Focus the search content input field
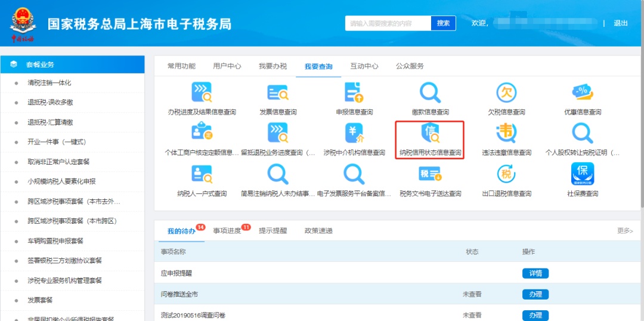644x321 pixels. point(388,23)
